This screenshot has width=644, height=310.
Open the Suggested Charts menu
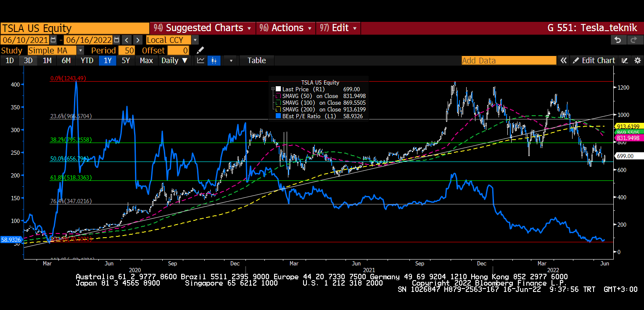click(x=202, y=28)
